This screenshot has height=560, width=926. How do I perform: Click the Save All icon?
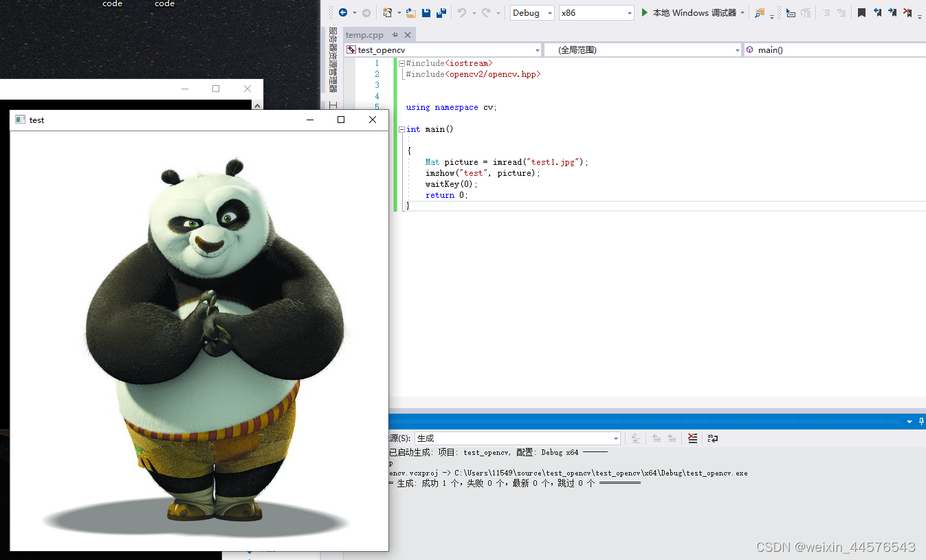tap(441, 12)
